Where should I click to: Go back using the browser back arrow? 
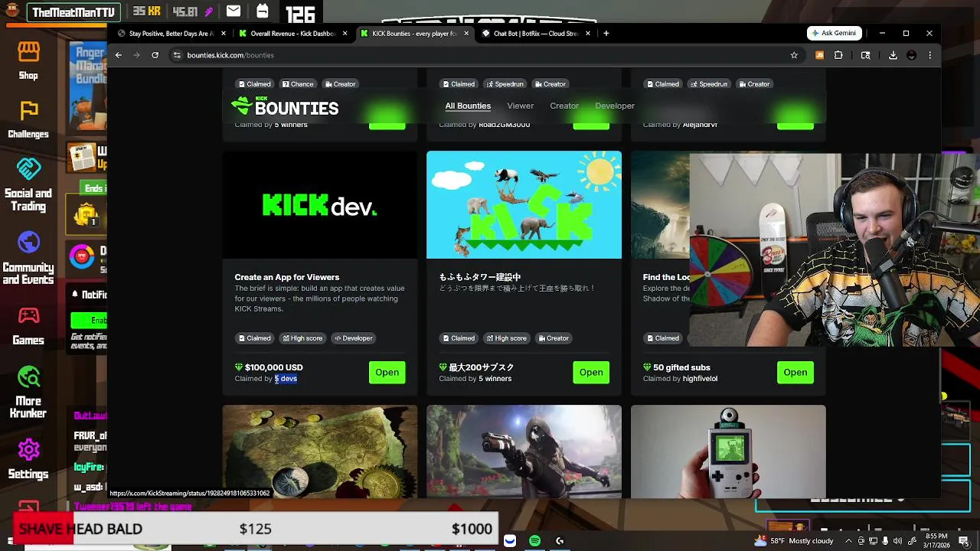click(x=119, y=55)
